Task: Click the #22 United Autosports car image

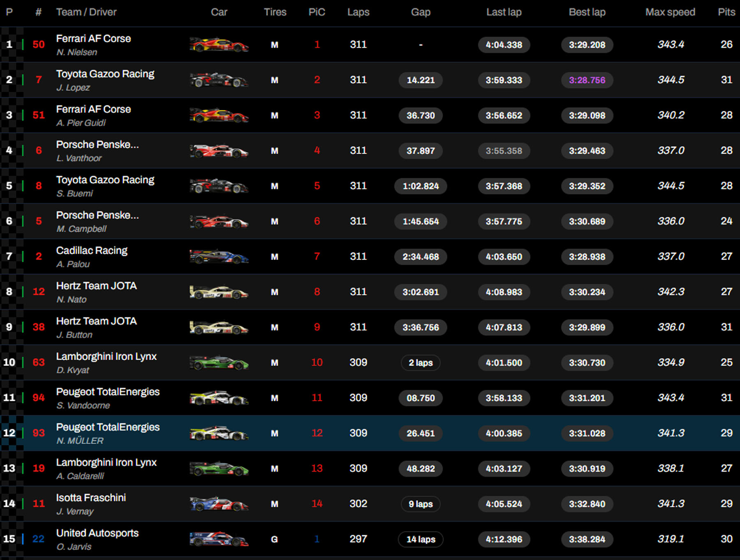Action: coord(219,539)
